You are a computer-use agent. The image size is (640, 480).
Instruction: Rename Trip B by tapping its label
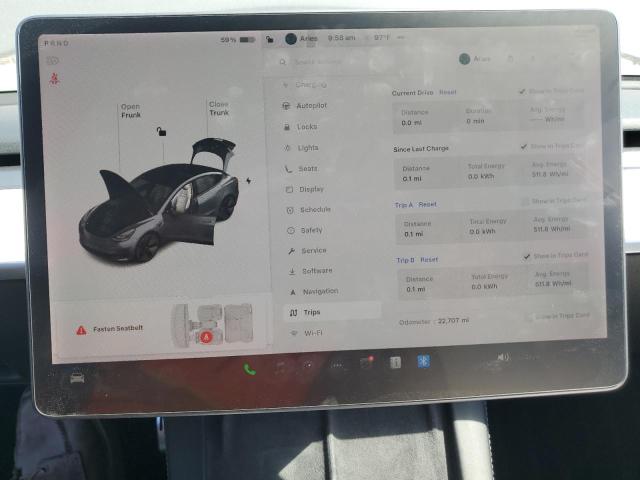point(406,260)
